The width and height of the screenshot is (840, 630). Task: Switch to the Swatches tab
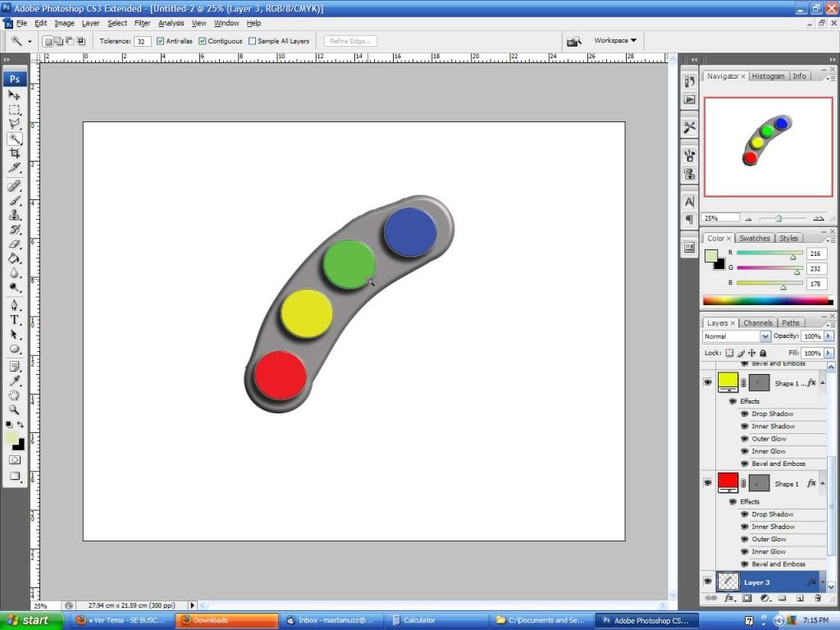755,239
